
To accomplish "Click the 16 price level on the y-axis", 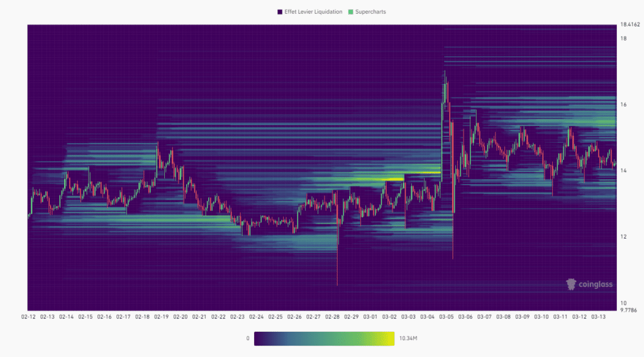I will coord(623,105).
